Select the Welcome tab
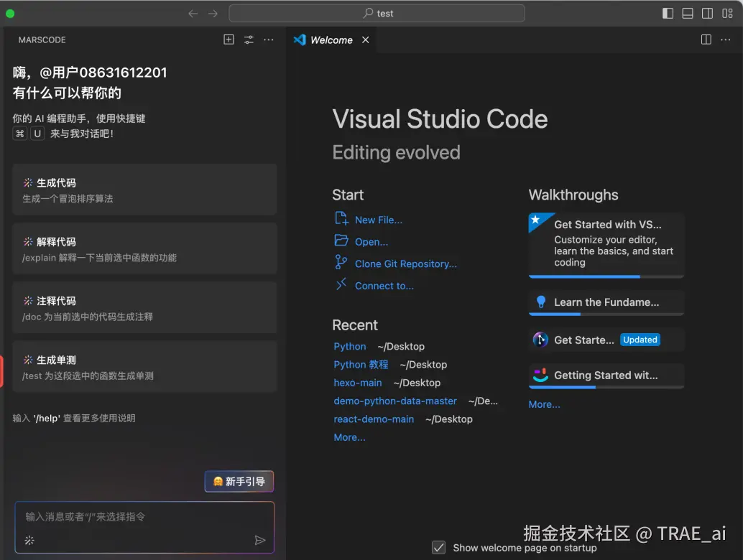The image size is (743, 560). (331, 40)
